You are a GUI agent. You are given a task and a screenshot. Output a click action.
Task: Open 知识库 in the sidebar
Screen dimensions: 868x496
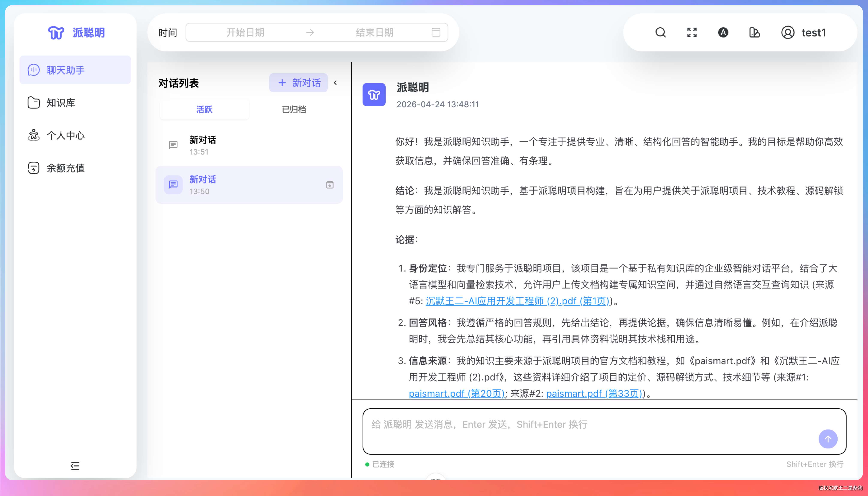pyautogui.click(x=61, y=102)
